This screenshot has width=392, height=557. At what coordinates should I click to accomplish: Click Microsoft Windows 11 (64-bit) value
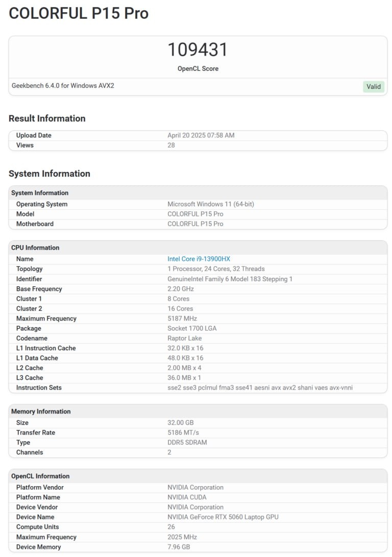click(211, 204)
